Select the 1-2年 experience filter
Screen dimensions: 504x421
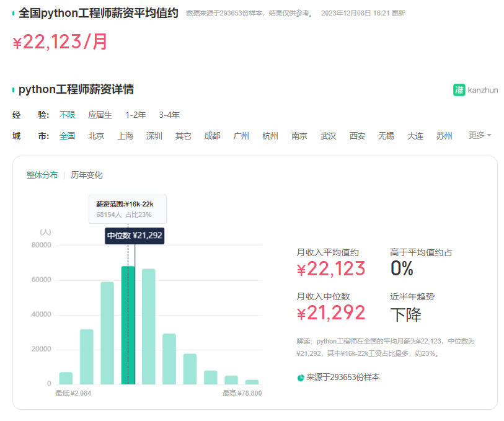coord(135,115)
